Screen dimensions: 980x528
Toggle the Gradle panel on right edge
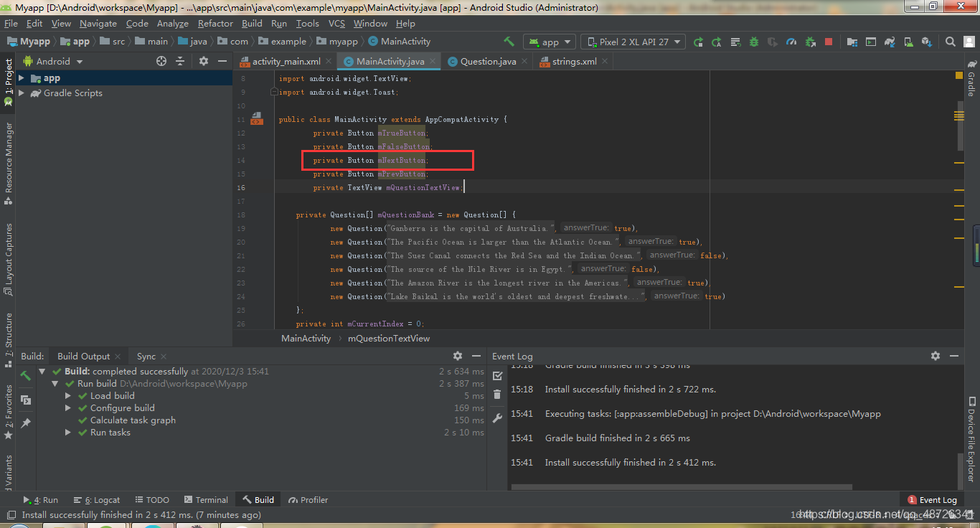tap(971, 77)
